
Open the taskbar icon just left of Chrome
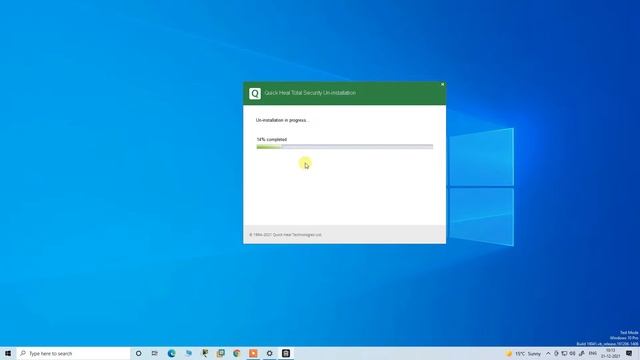tap(221, 353)
